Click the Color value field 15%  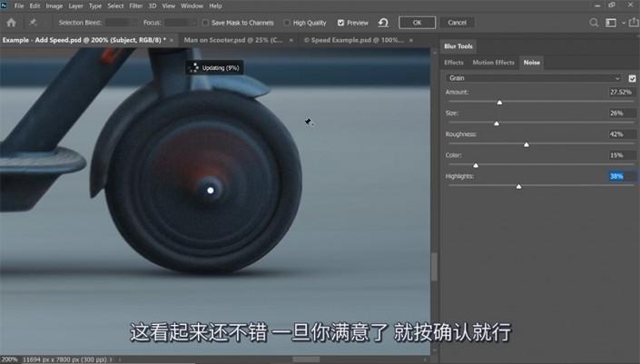tap(622, 155)
